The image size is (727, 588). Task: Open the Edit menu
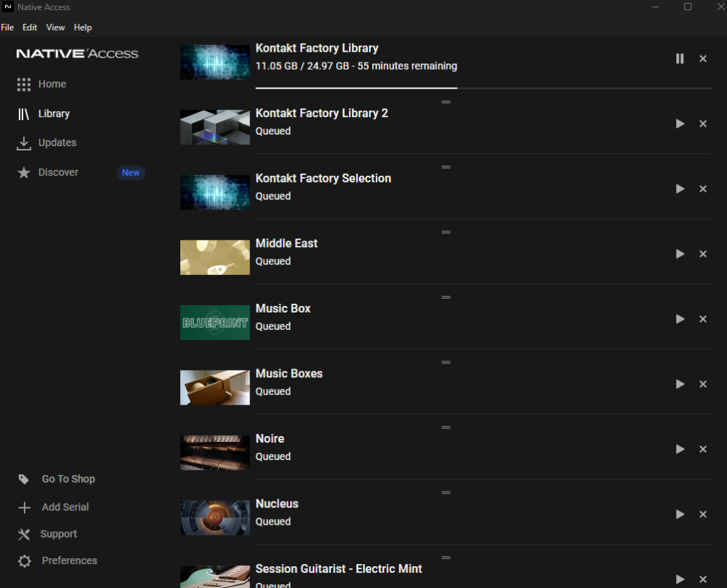coord(30,28)
